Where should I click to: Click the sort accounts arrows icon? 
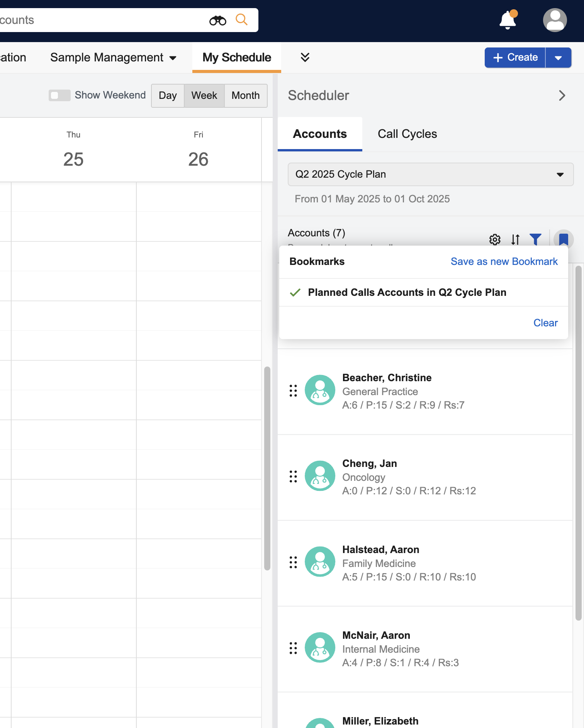click(x=515, y=239)
